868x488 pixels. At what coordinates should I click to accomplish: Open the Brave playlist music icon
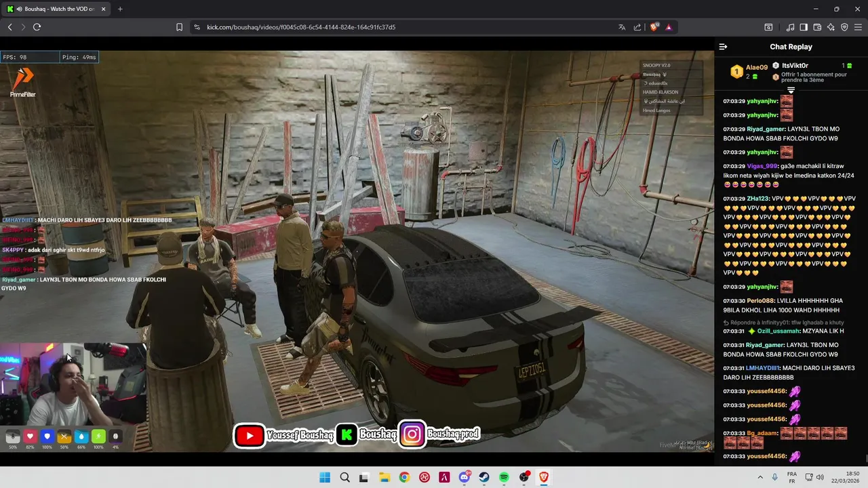pyautogui.click(x=790, y=27)
